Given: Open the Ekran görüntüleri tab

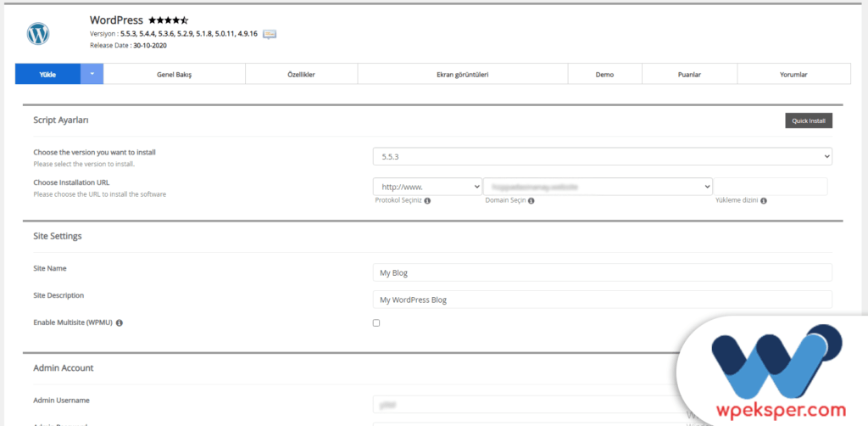Looking at the screenshot, I should [463, 74].
